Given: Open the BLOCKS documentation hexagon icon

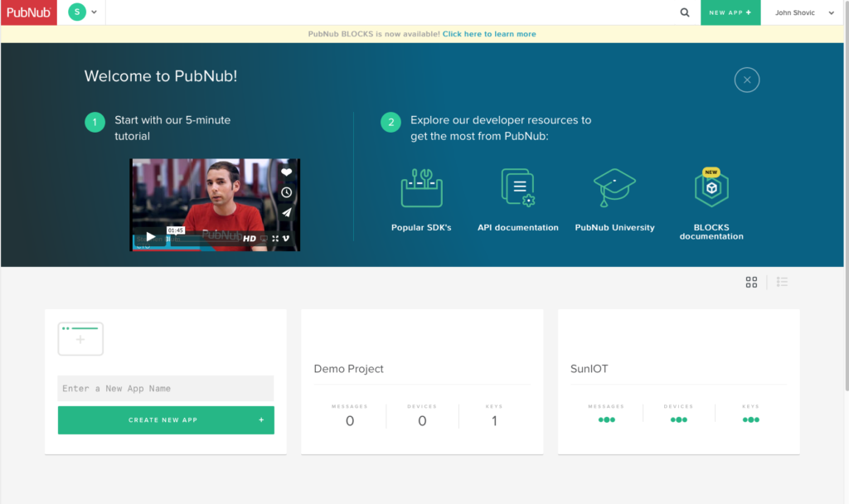Looking at the screenshot, I should click(x=711, y=187).
